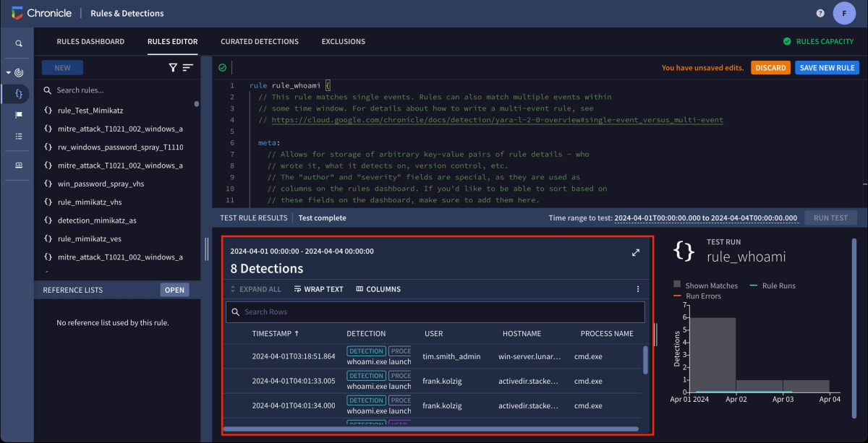The height and width of the screenshot is (443, 868).
Task: Click the filter funnel icon above rules list
Action: coord(173,68)
